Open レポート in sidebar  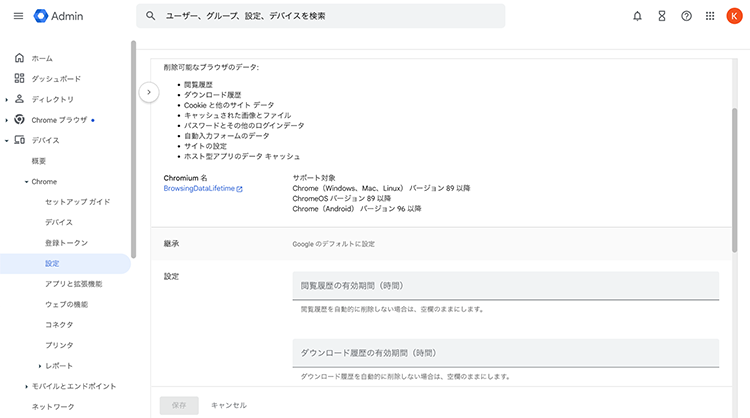59,366
